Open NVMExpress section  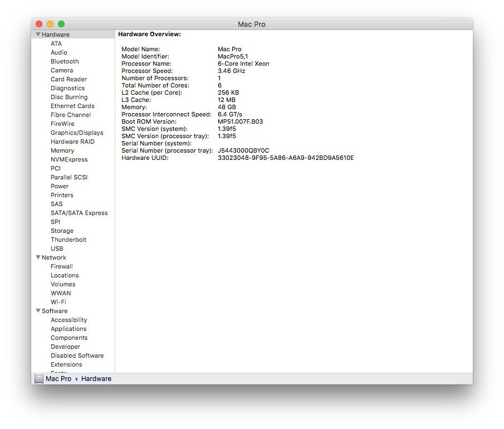tap(69, 159)
